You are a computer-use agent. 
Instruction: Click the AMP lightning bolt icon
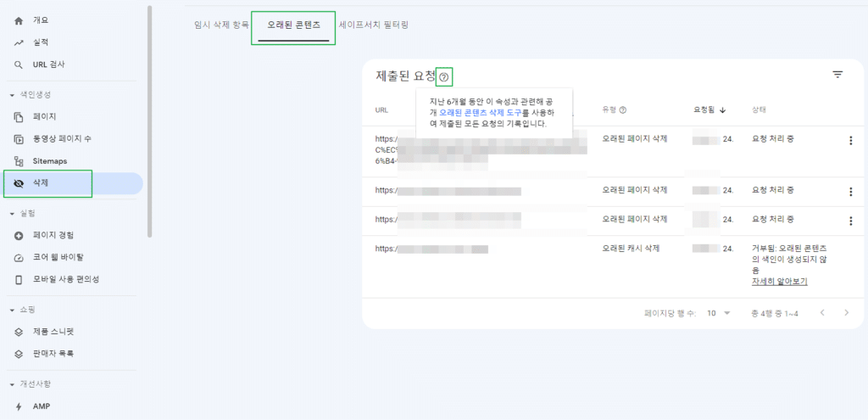coord(19,406)
